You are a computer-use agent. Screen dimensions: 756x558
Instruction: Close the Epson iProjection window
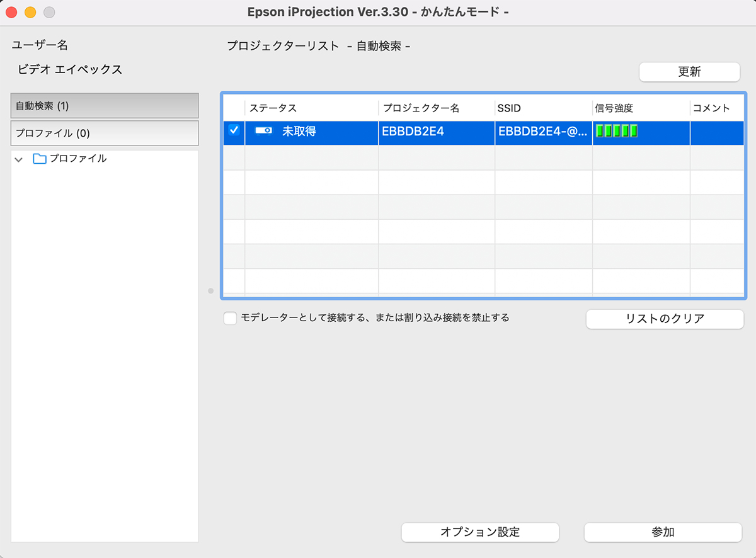click(x=11, y=13)
